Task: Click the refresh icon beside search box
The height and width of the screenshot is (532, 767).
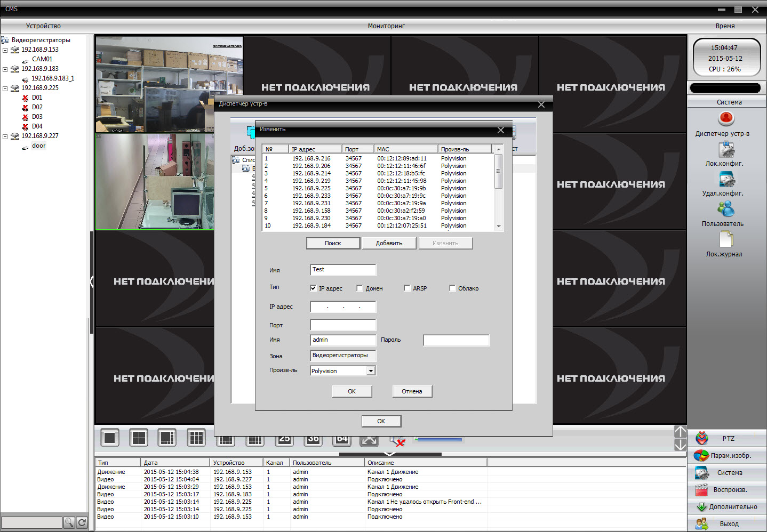Action: 82,522
